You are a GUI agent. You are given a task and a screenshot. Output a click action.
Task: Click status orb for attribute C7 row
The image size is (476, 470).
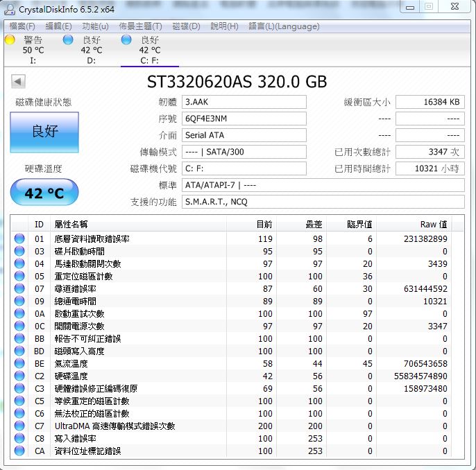19,426
